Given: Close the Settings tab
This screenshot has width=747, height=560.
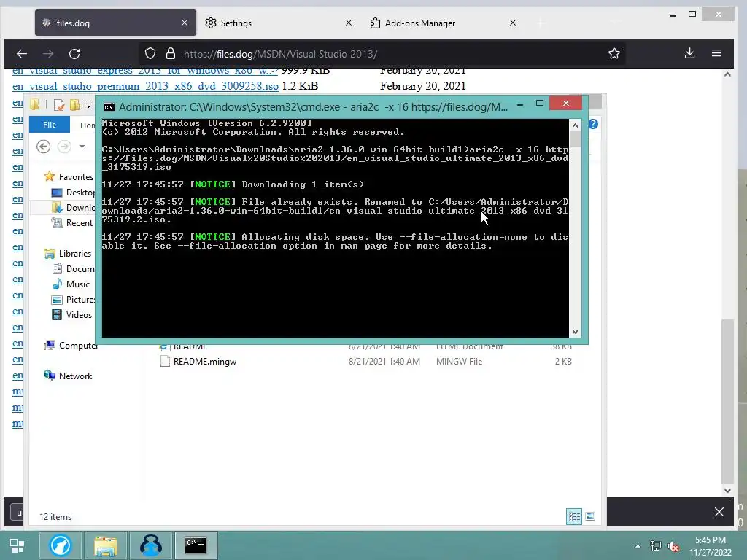Looking at the screenshot, I should coord(349,23).
